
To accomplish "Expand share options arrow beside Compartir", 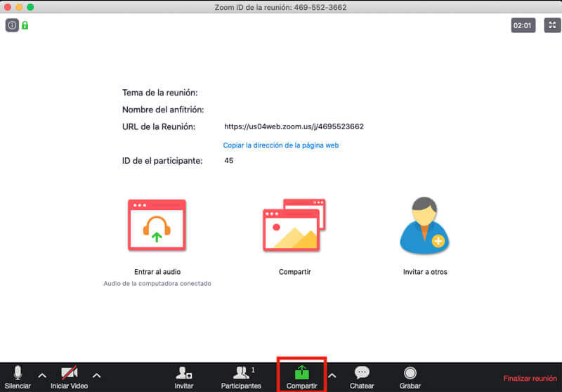I will pos(332,376).
